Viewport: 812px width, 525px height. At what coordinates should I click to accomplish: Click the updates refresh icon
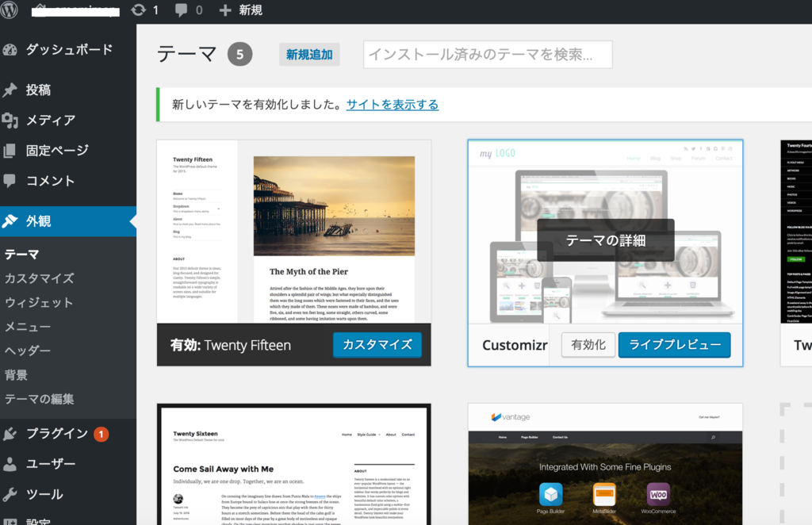coord(138,10)
